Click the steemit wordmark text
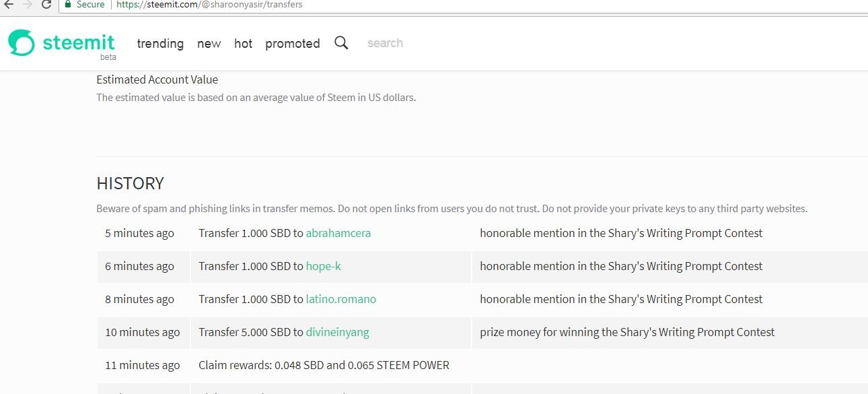The image size is (868, 394). pos(79,42)
